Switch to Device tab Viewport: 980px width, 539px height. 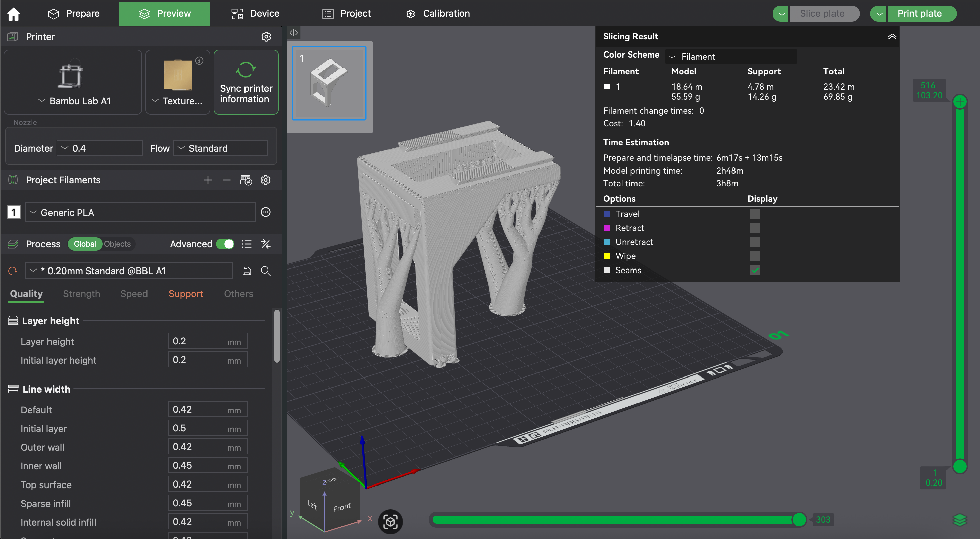pos(255,14)
